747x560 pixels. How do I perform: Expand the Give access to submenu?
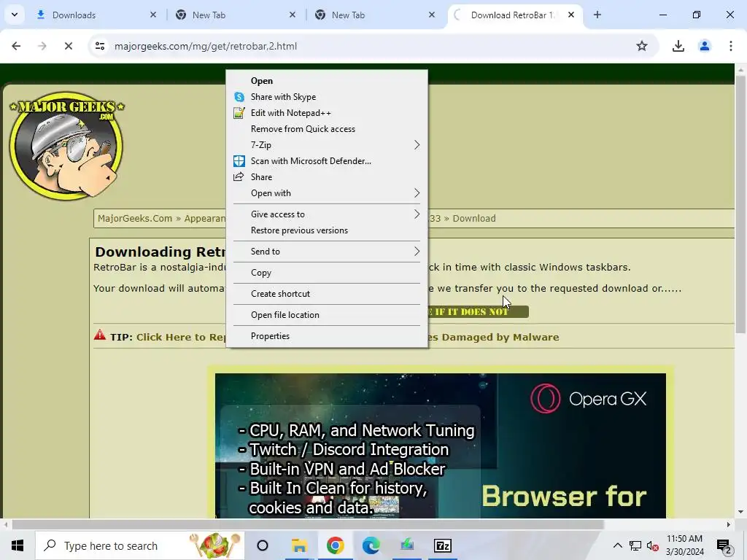(x=327, y=214)
